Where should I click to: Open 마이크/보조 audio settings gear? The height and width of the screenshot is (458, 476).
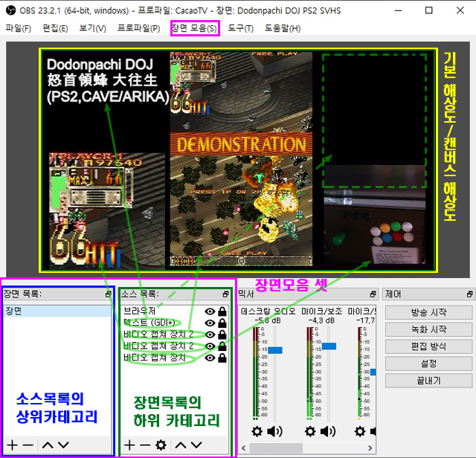(310, 431)
